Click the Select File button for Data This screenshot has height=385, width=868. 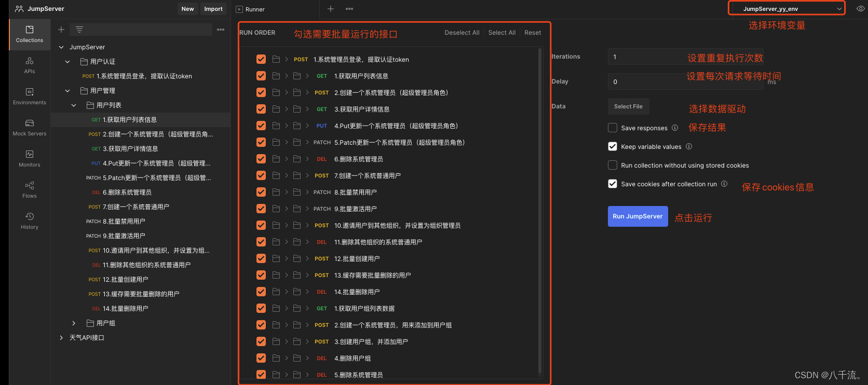tap(628, 106)
